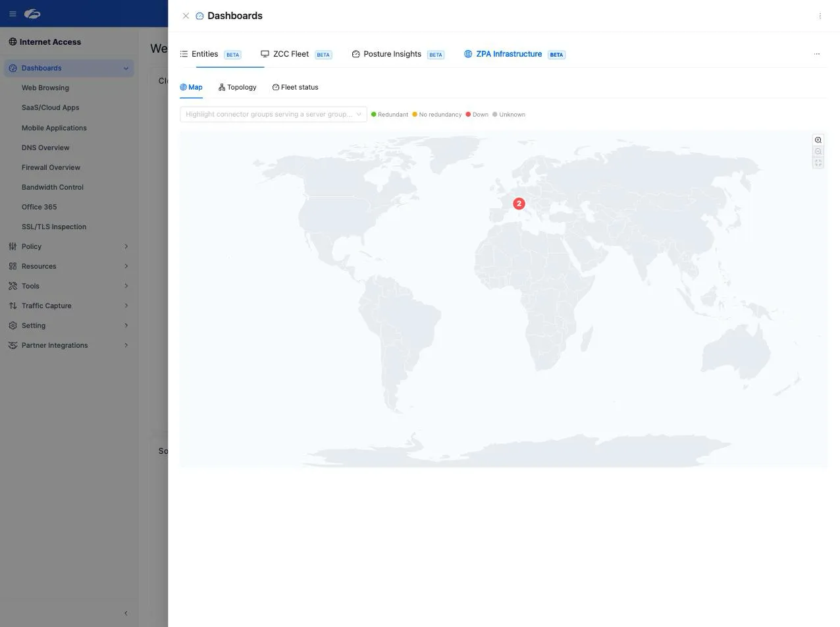The image size is (840, 627).
Task: Open DNS Overview dashboard
Action: pyautogui.click(x=45, y=148)
